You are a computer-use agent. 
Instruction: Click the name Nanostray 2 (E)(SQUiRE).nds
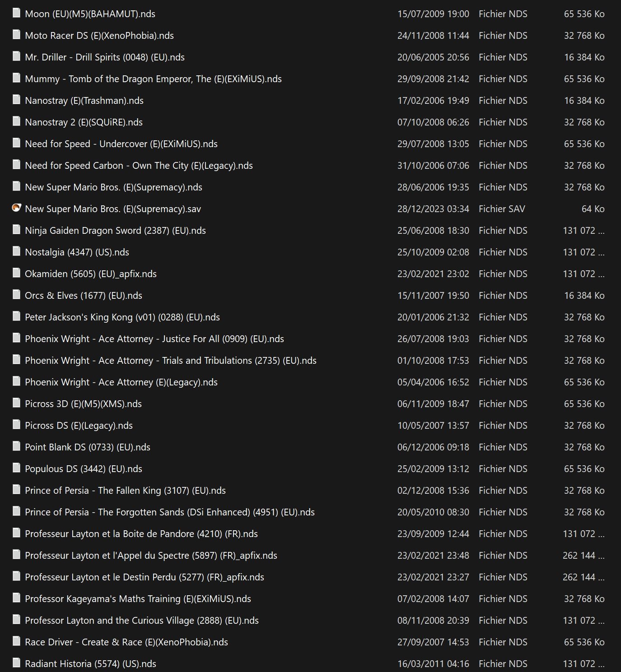coord(84,122)
